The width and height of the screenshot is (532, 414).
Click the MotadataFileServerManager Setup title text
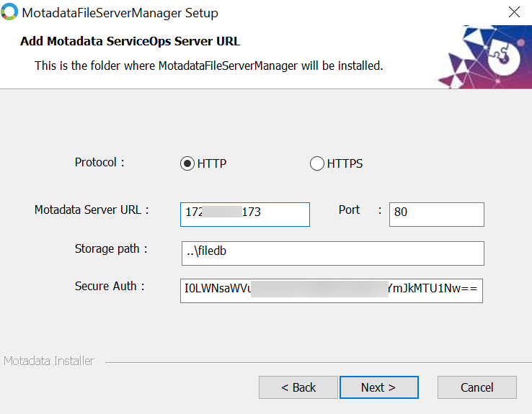point(120,13)
